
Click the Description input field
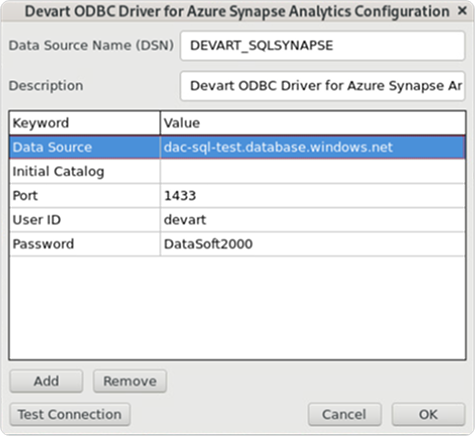322,86
